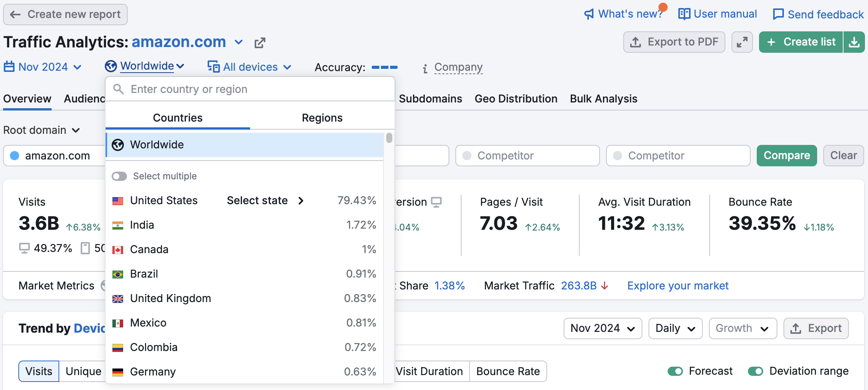The width and height of the screenshot is (868, 390).
Task: Click the Export button in Trend section
Action: (816, 328)
